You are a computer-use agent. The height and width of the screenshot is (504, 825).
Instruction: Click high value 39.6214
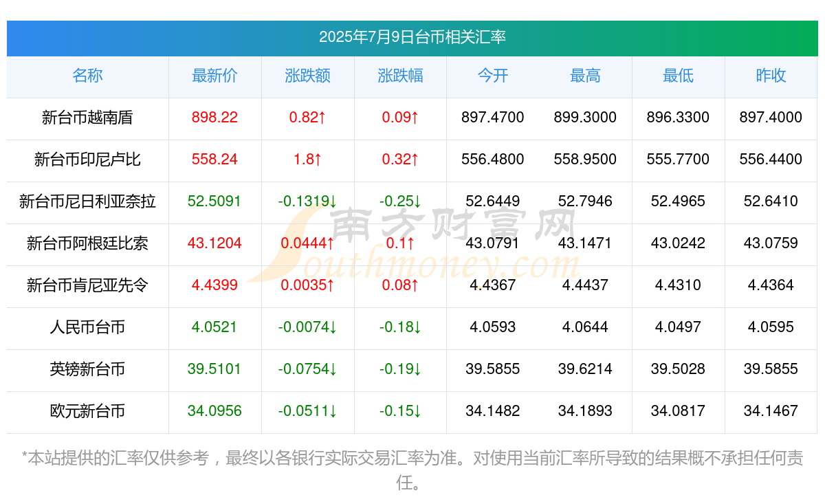click(x=585, y=369)
